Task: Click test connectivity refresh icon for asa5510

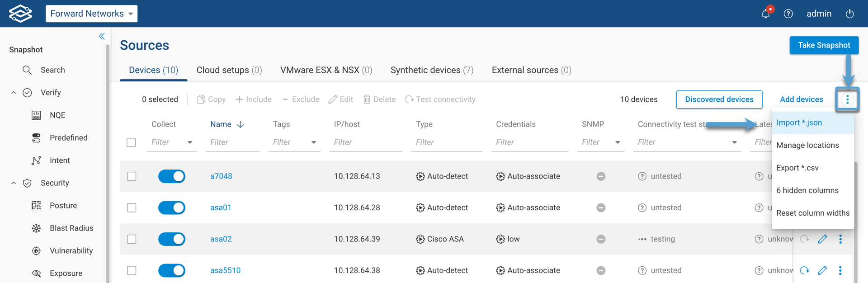Action: [x=804, y=270]
